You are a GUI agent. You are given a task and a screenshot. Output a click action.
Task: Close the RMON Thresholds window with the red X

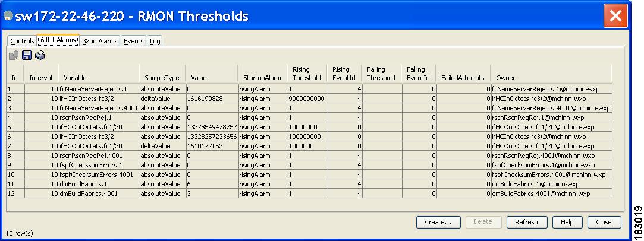(616, 15)
